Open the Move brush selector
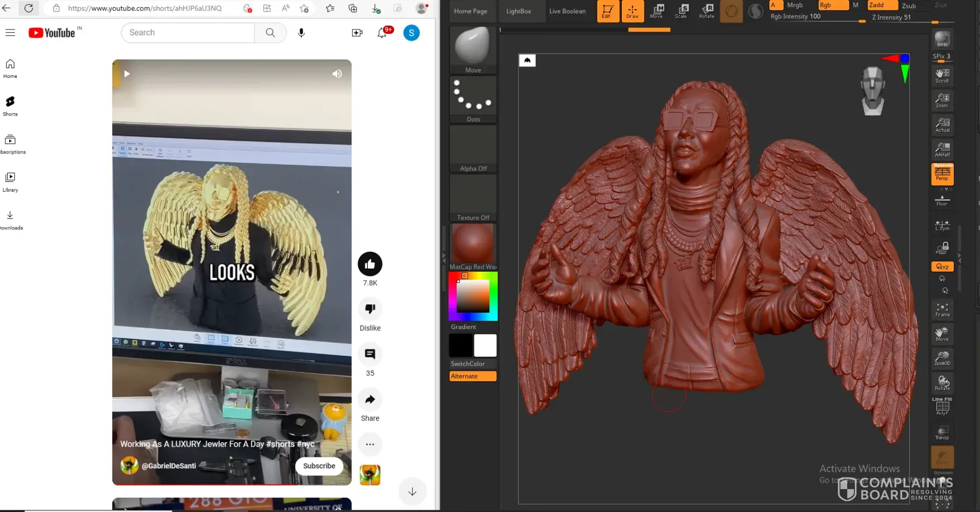This screenshot has width=980, height=512. 473,50
